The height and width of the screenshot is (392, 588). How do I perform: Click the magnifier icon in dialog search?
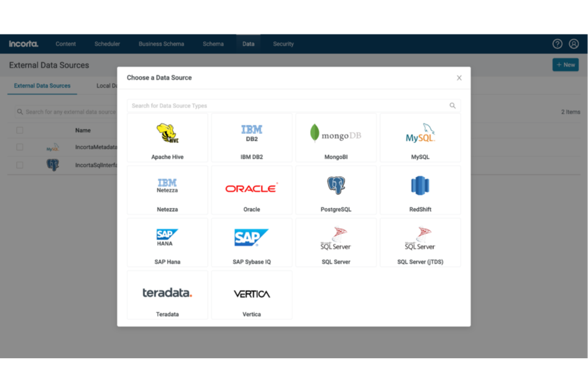pyautogui.click(x=453, y=106)
